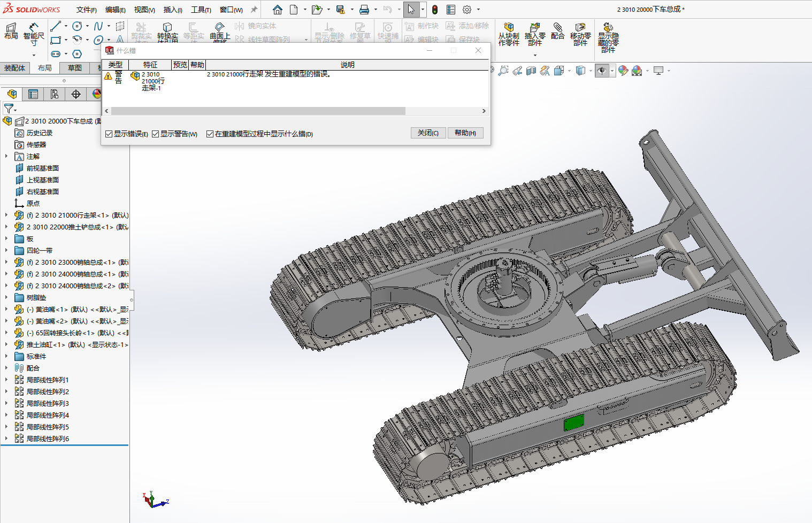This screenshot has width=812, height=523.
Task: Click the 帮助(H) button
Action: tap(465, 133)
